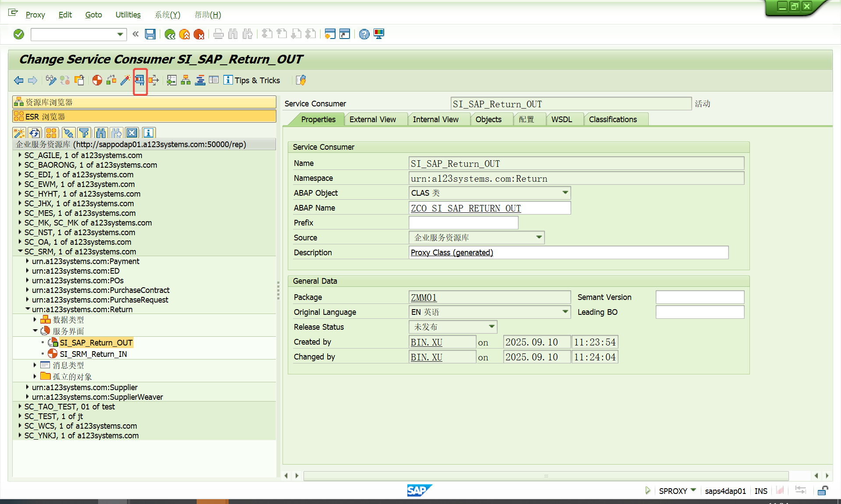This screenshot has width=841, height=504.
Task: Open the SPROXY status bar dropdown
Action: (x=693, y=490)
